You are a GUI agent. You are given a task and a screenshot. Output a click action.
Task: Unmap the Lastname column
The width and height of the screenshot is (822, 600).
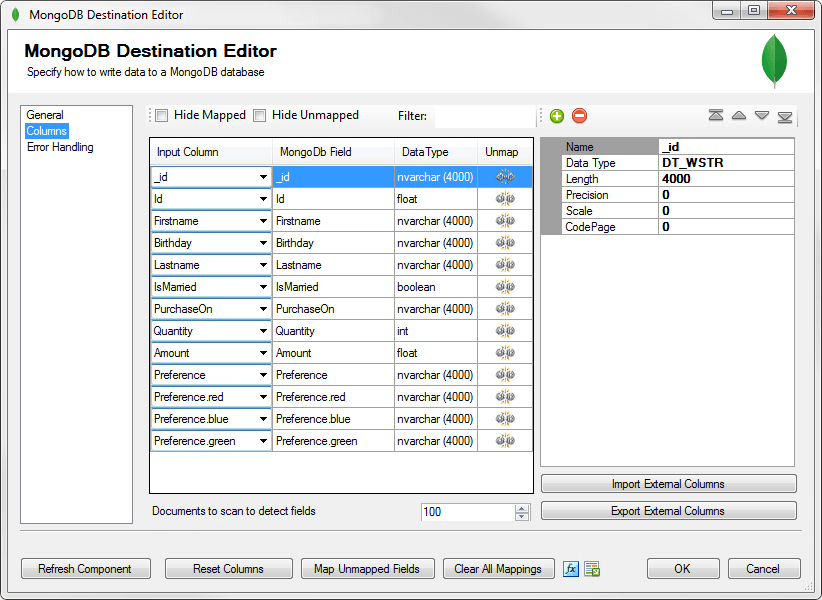click(505, 265)
